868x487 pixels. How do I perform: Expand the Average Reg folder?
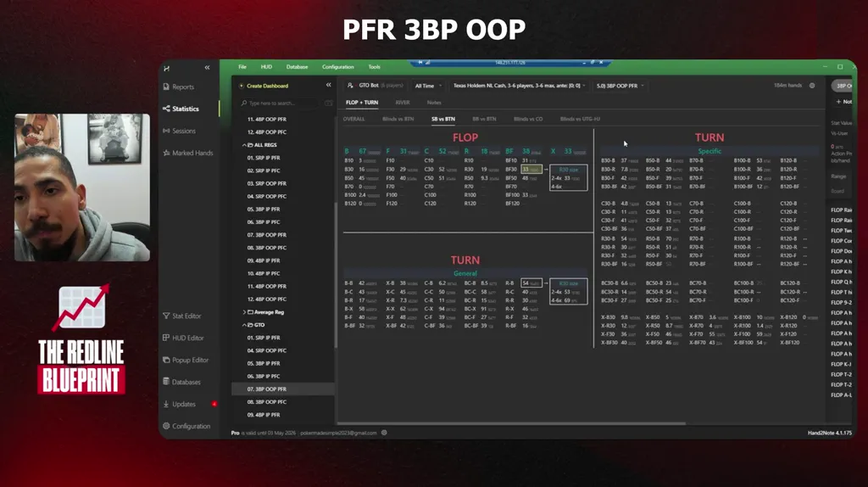(244, 312)
